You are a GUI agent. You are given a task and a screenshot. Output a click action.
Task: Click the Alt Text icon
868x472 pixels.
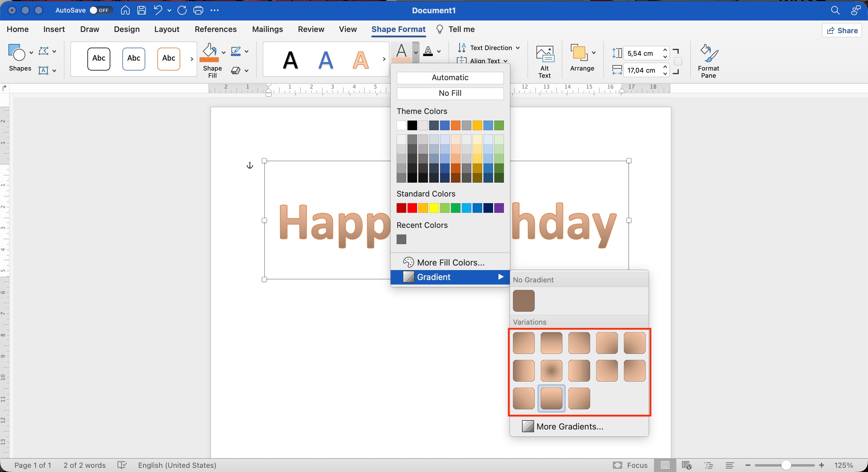point(545,54)
